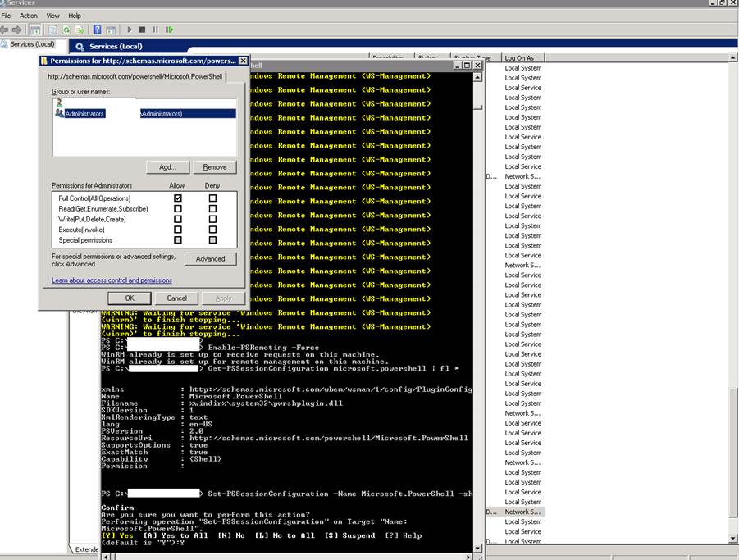Image resolution: width=739 pixels, height=560 pixels.
Task: Select Services (Local) in the console tree
Action: tap(33, 44)
